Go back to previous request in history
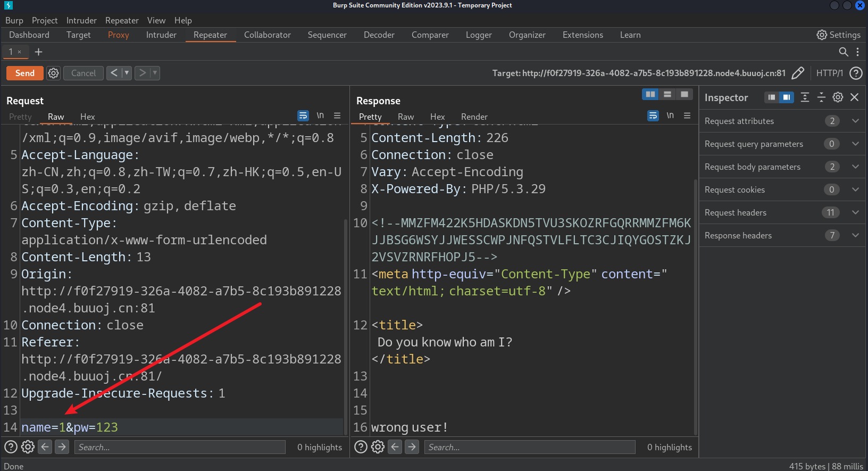 point(114,73)
